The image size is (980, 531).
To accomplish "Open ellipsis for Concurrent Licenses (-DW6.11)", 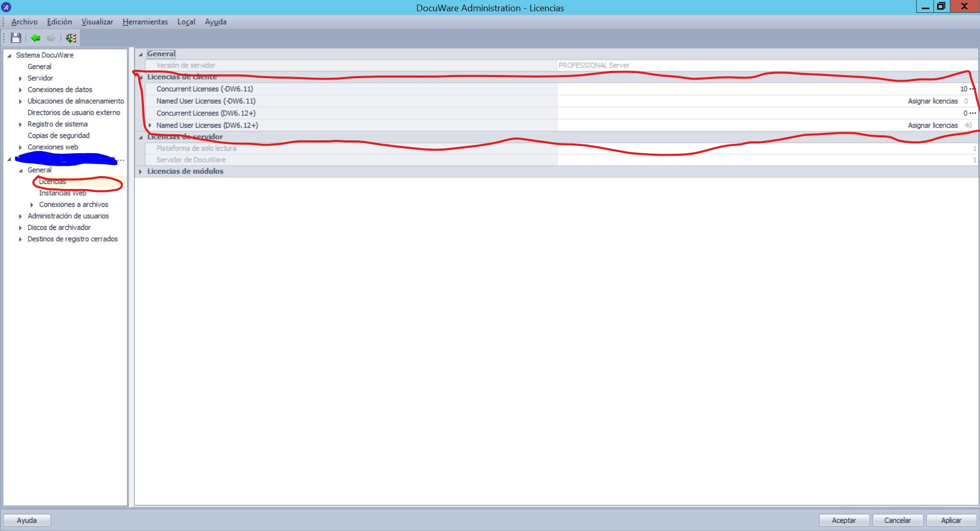I will 972,89.
